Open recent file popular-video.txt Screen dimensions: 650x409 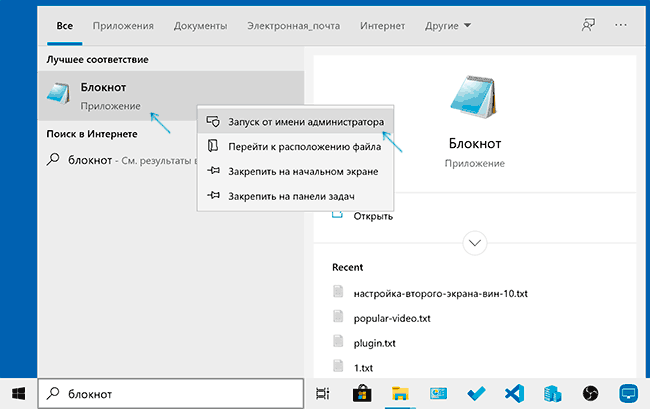[x=392, y=319]
